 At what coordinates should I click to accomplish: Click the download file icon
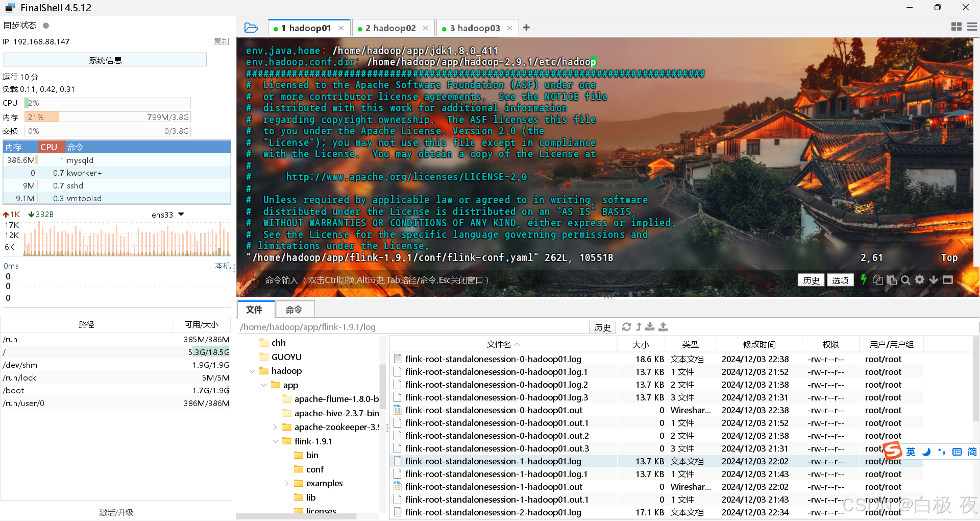point(650,326)
